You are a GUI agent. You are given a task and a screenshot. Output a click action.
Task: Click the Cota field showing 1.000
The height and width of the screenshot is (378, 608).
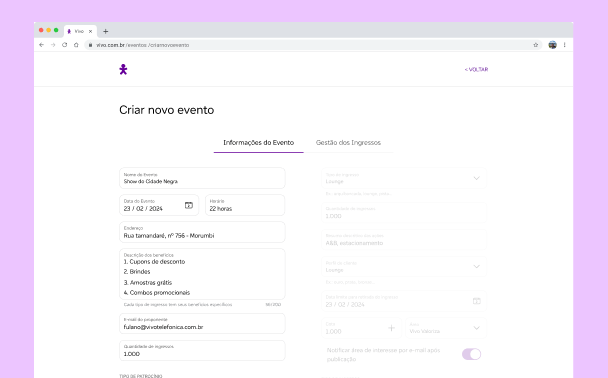point(362,328)
